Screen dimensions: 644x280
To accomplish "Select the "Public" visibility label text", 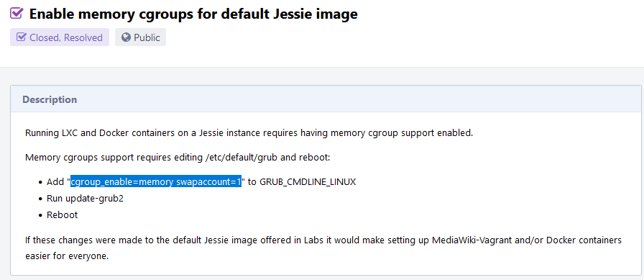I will click(147, 38).
